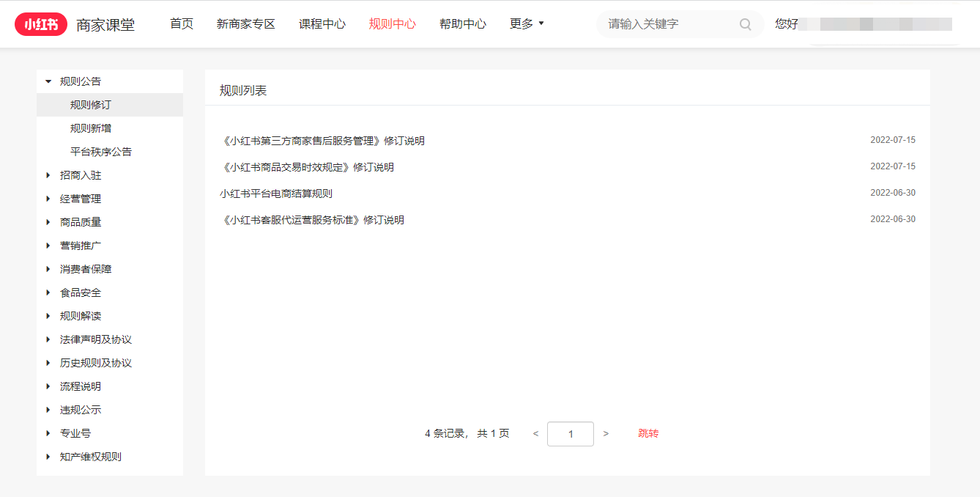This screenshot has width=980, height=497.
Task: Open the 更多 dropdown menu
Action: coord(527,24)
